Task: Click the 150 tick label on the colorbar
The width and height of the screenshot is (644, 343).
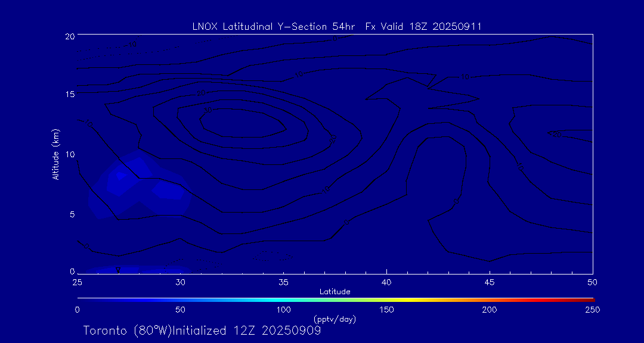Action: click(x=386, y=310)
